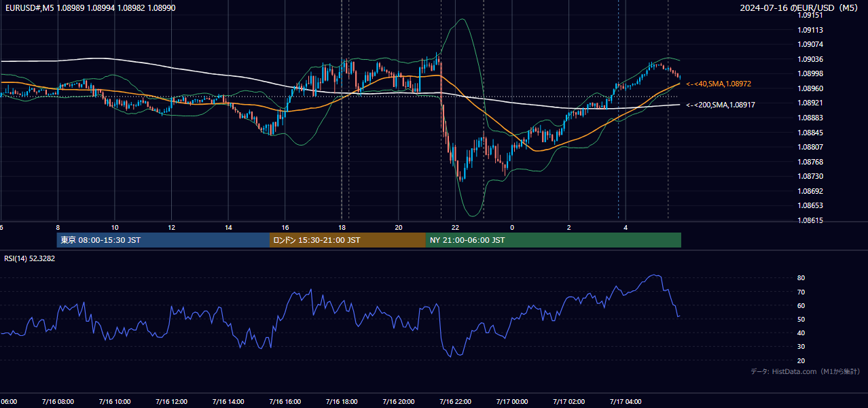Click the 7/16 22:00 bottom time label
Viewport: 868px width, 408px height.
(455, 401)
